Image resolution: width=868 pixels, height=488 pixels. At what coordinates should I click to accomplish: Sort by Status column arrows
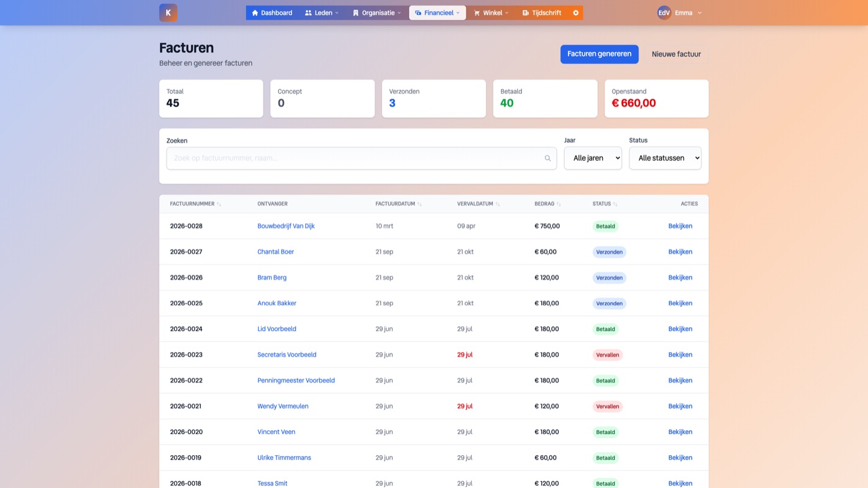[615, 204]
